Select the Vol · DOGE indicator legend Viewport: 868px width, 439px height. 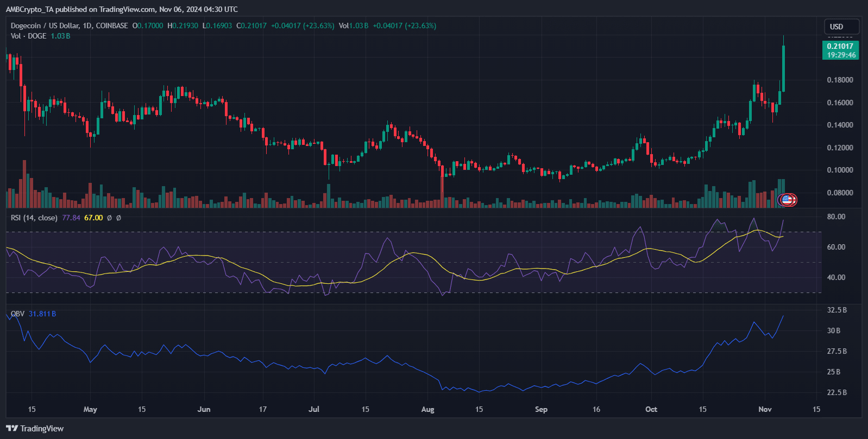tap(28, 36)
